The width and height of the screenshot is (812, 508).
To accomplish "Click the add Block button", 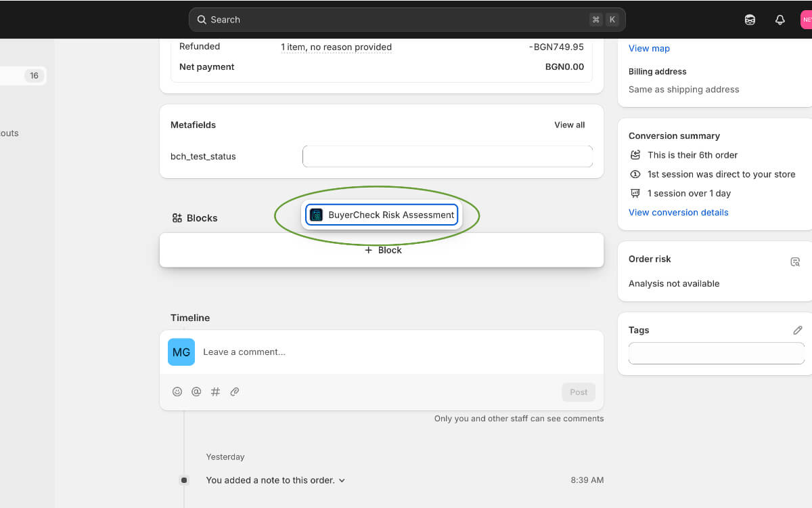I will point(382,250).
